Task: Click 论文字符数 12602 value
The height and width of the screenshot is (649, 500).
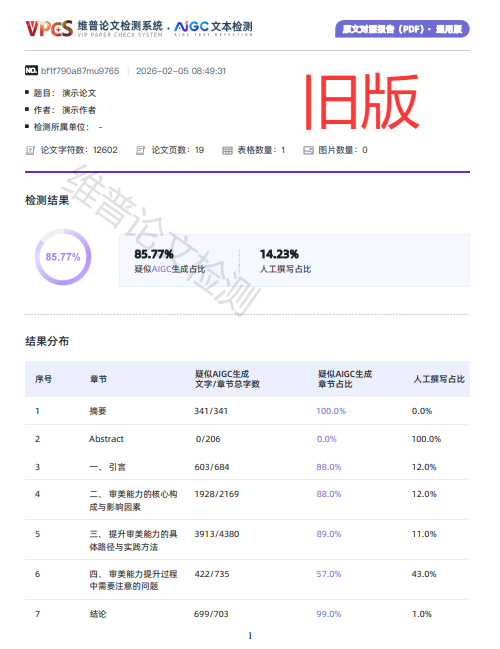Action: tap(105, 150)
